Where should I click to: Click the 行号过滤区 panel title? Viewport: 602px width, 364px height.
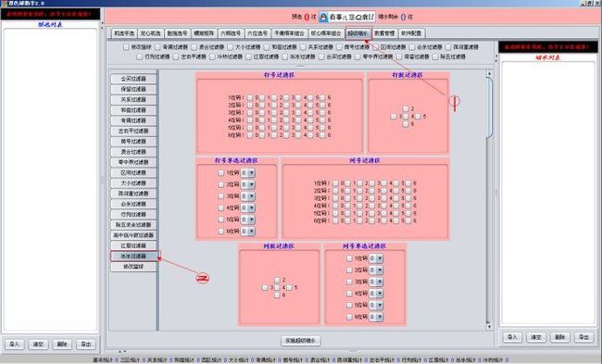279,75
